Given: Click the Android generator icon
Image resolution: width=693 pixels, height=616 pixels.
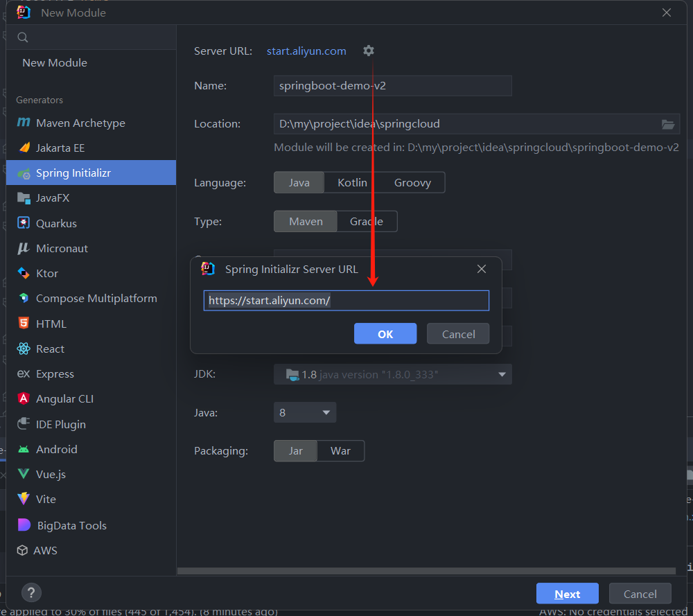Looking at the screenshot, I should coord(24,449).
